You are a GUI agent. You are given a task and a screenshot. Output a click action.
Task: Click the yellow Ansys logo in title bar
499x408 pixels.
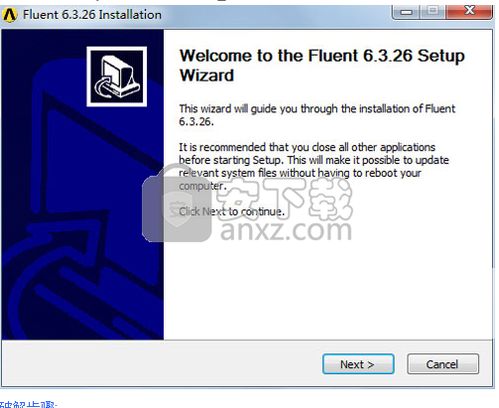(9, 15)
